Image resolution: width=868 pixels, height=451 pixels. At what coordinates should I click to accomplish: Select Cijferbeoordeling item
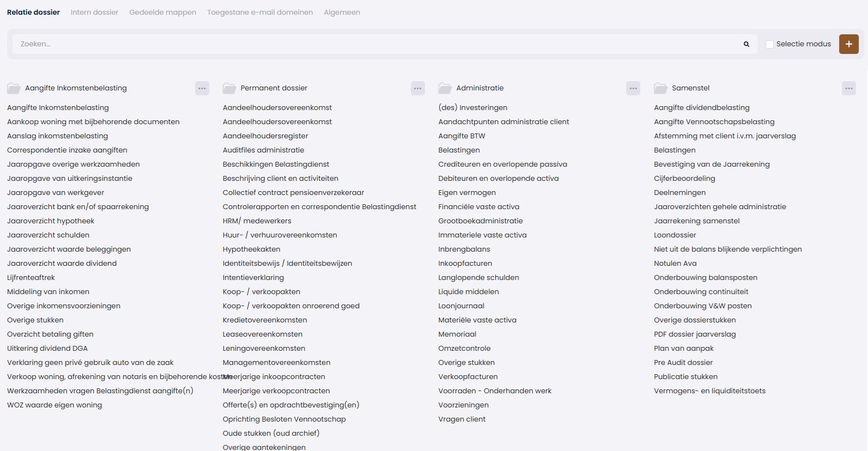684,179
